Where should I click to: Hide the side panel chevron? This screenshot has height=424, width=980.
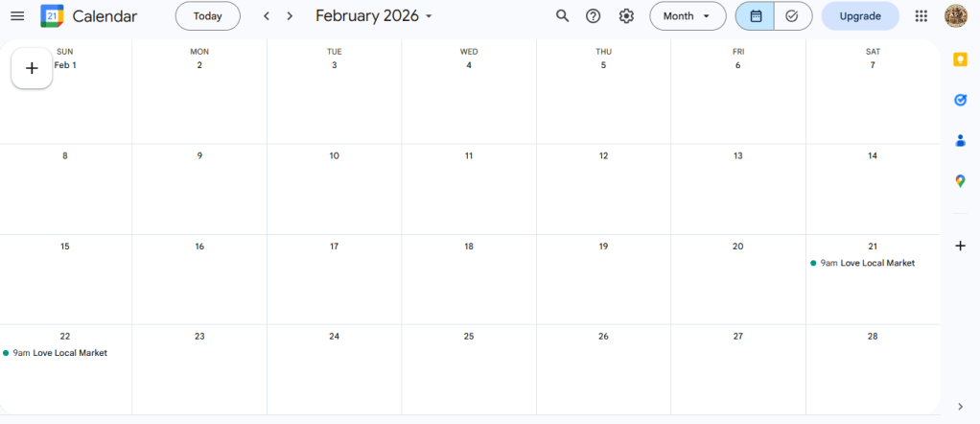(960, 407)
